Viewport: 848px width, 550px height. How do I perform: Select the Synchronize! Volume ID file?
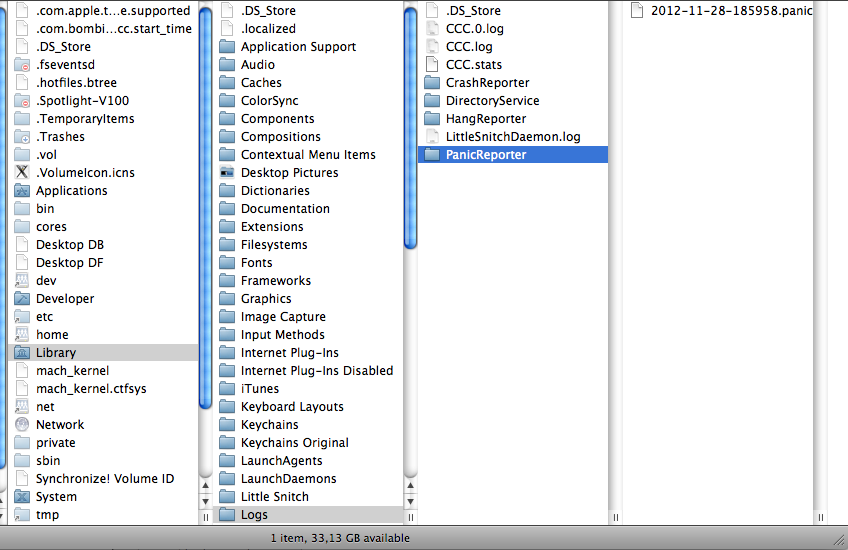tap(103, 479)
